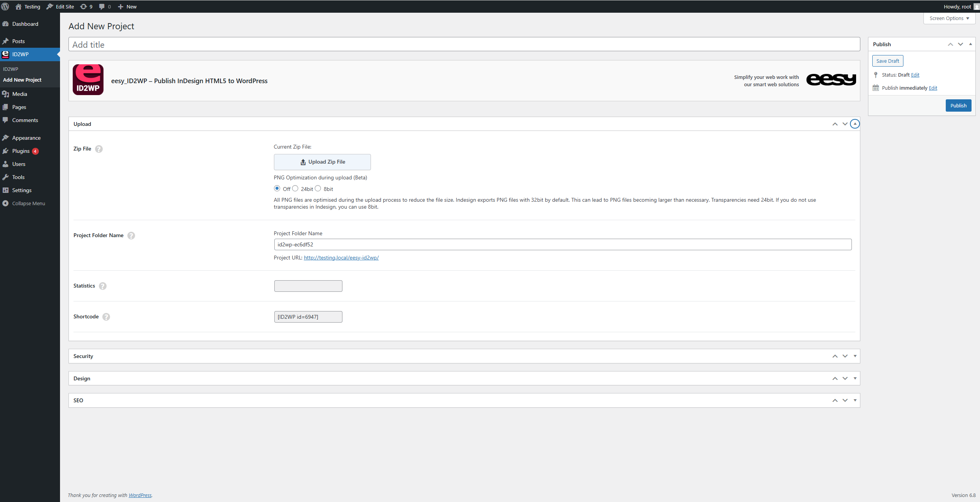Open the Pages menu
The image size is (980, 502).
coord(30,107)
